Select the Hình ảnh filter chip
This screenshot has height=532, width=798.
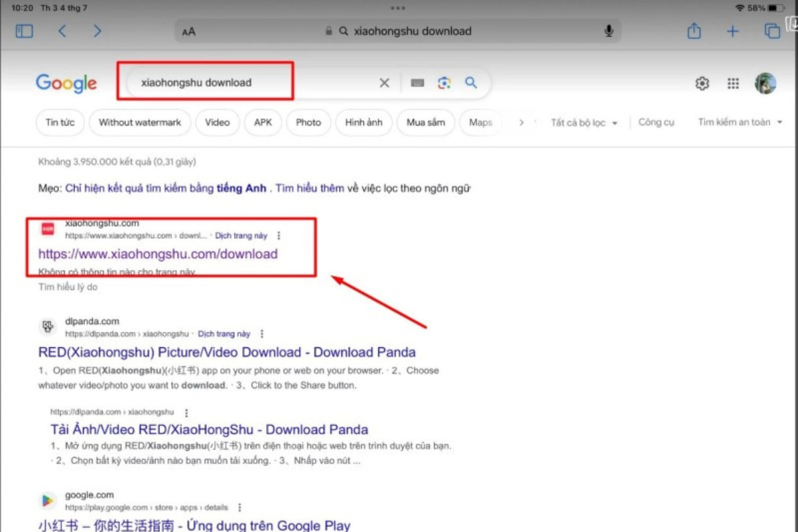pyautogui.click(x=363, y=122)
